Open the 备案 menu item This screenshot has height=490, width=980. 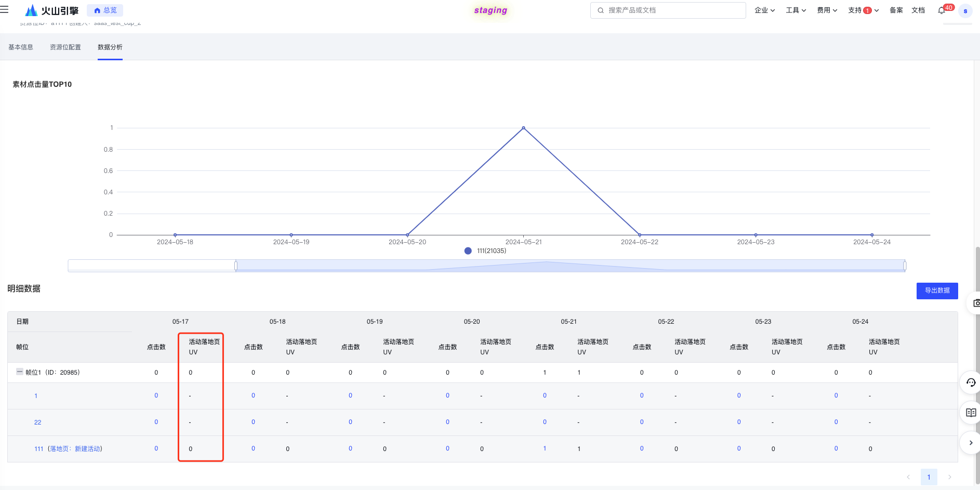(896, 10)
